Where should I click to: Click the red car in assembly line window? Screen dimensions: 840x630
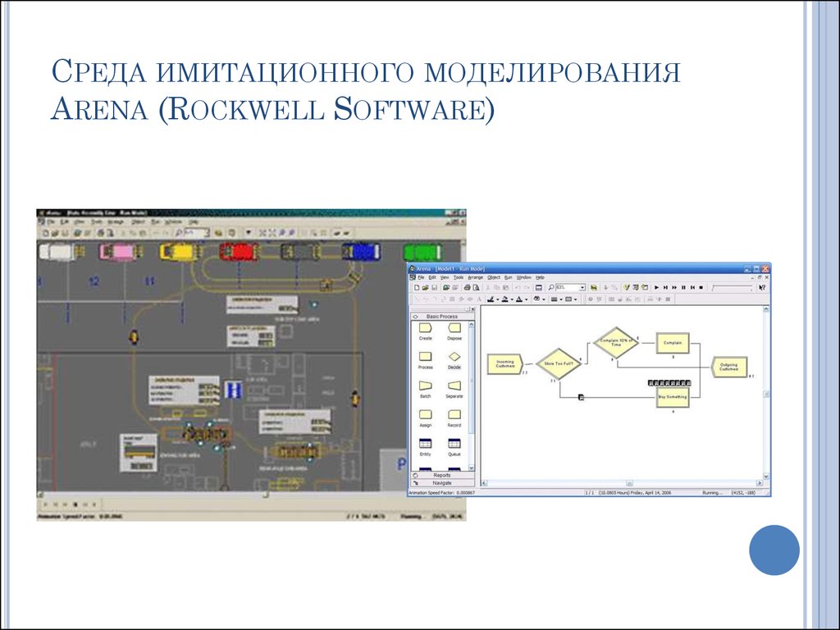tap(239, 251)
